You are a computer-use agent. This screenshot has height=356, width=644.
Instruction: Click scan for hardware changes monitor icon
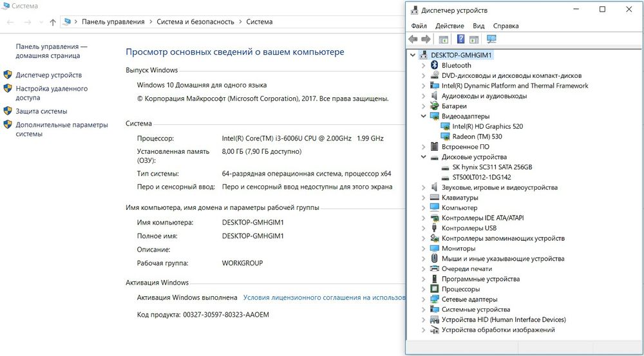coord(491,39)
